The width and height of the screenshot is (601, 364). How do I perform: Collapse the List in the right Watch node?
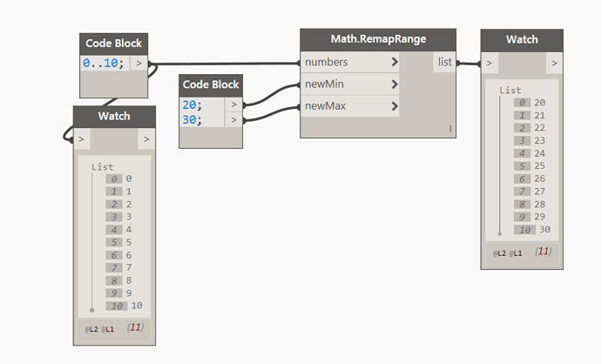pos(510,91)
